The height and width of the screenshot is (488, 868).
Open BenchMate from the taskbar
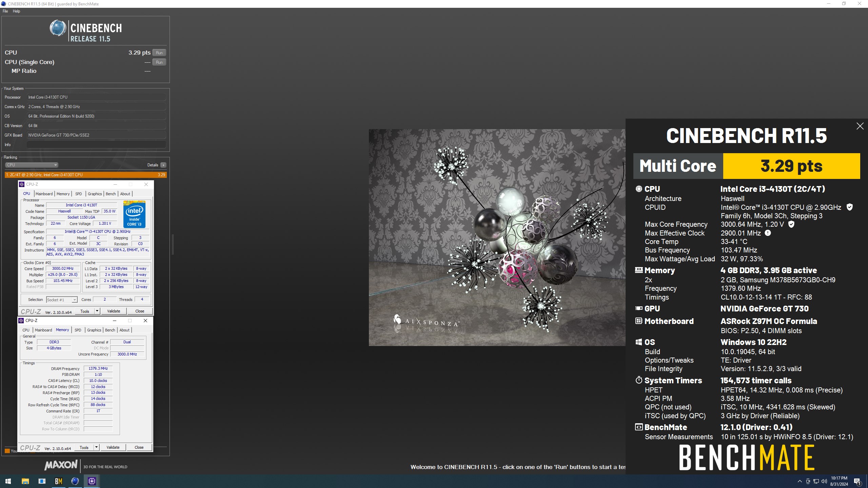click(58, 481)
